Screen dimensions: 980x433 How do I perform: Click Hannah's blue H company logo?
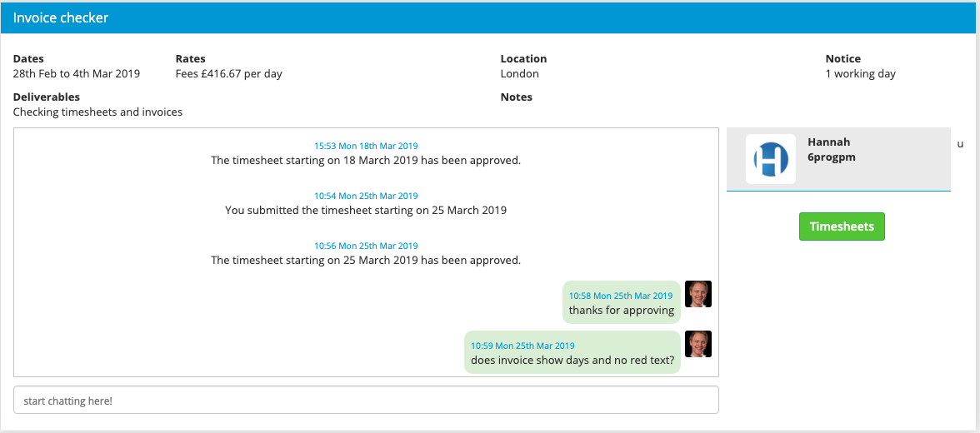pos(770,158)
